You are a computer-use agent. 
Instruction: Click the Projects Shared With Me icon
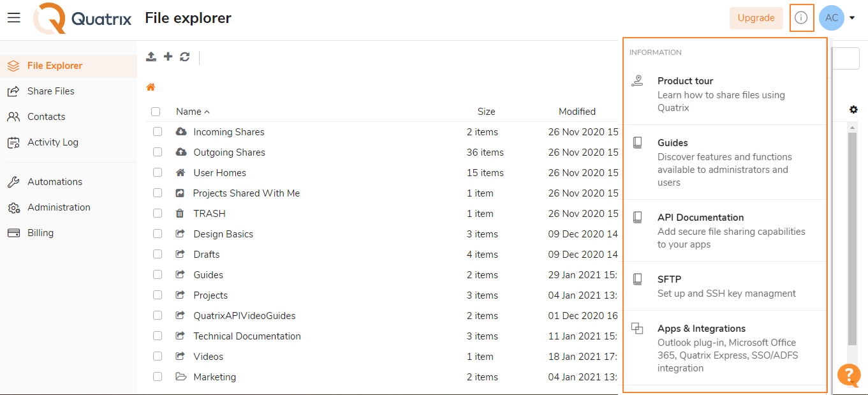tap(180, 193)
